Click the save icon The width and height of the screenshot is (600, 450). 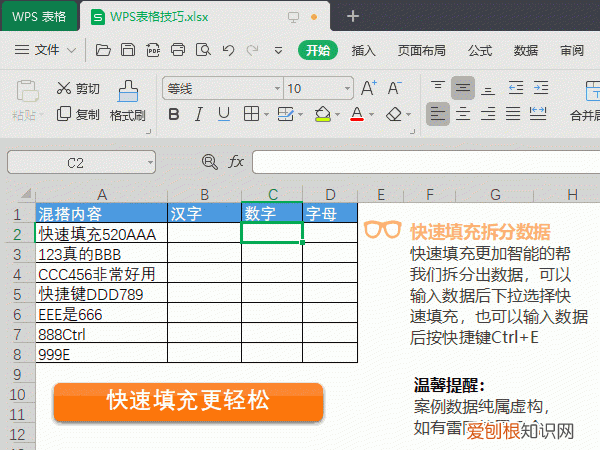tap(128, 50)
